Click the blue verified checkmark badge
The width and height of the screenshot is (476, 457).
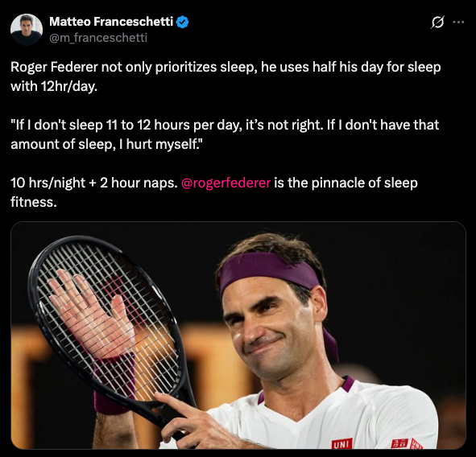pyautogui.click(x=183, y=23)
